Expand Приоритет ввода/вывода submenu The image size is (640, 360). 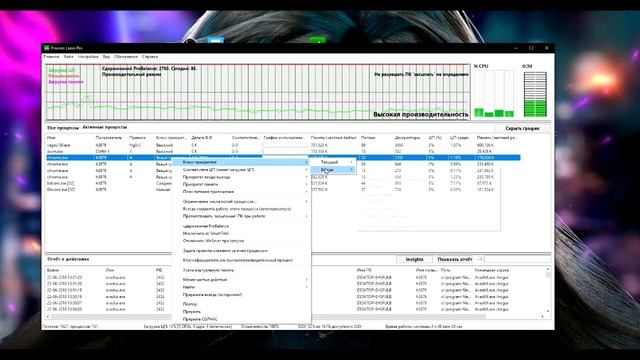point(242,177)
